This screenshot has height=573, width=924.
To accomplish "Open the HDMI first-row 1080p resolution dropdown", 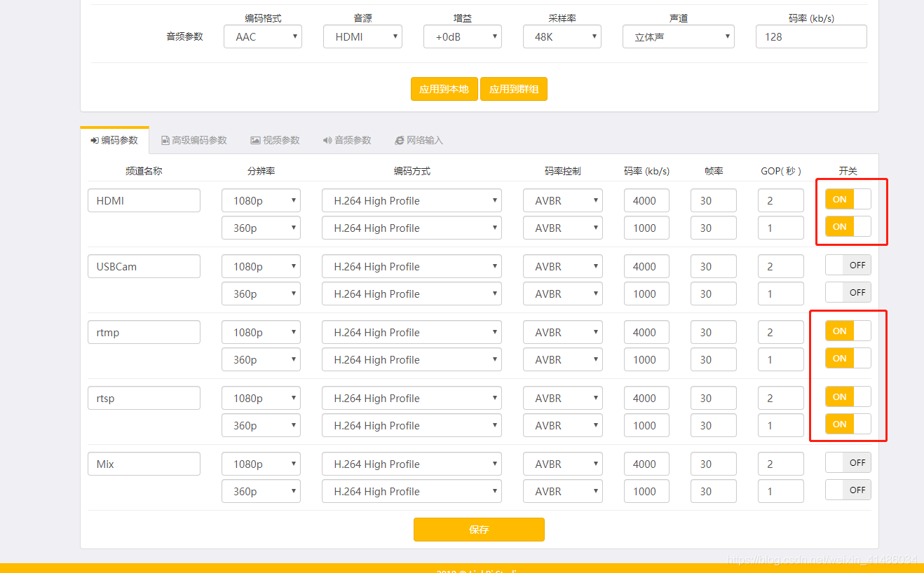I will (261, 200).
